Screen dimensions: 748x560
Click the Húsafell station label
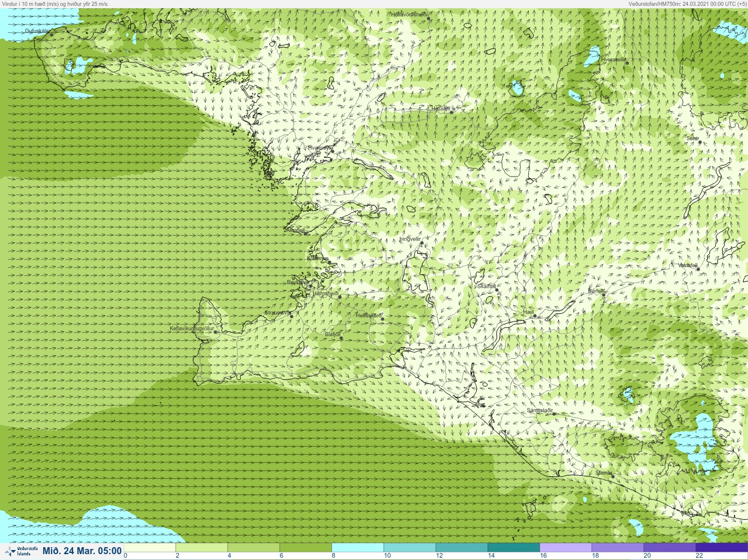441,109
